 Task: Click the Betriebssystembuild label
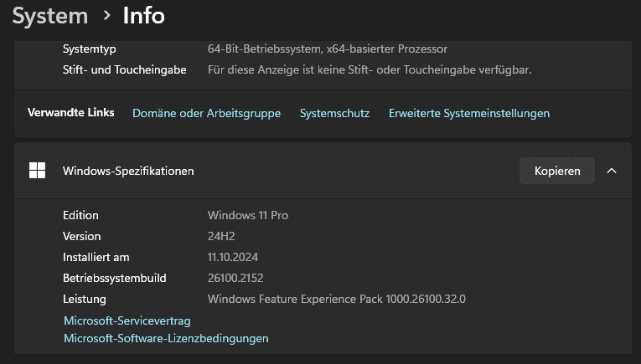(x=115, y=278)
